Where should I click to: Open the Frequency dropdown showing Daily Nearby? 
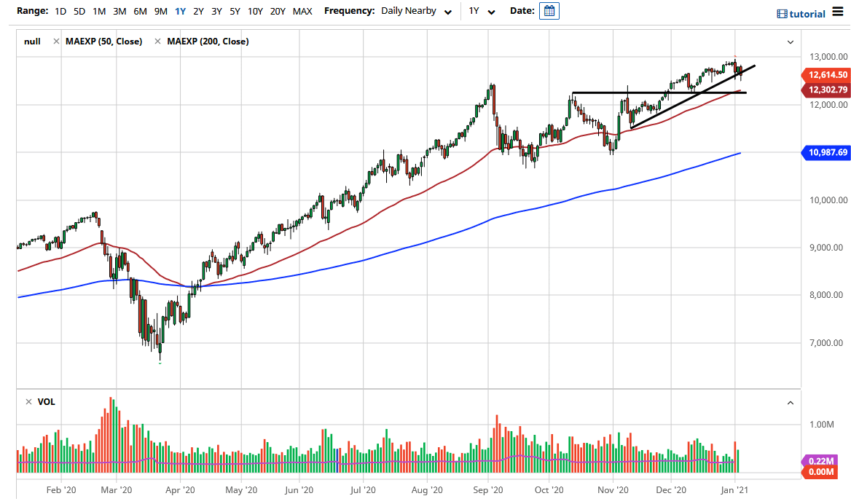tap(416, 11)
